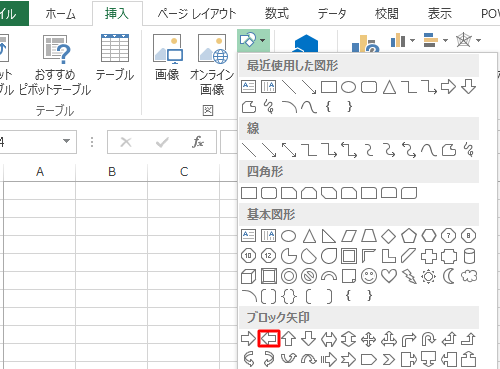Select the 挿入 ribbon tab
Image resolution: width=500 pixels, height=369 pixels.
point(117,14)
